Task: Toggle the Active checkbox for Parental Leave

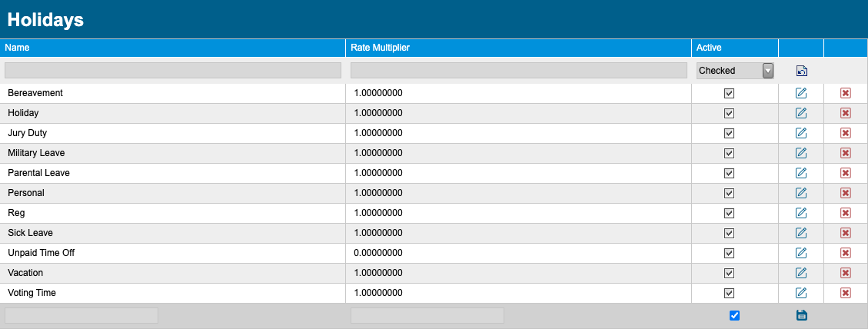Action: click(x=729, y=173)
